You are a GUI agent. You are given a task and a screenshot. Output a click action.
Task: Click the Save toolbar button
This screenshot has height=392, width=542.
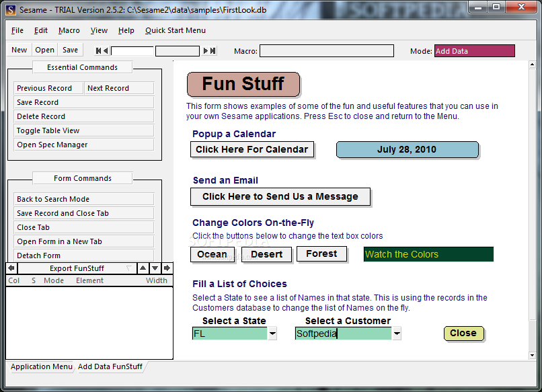click(70, 50)
